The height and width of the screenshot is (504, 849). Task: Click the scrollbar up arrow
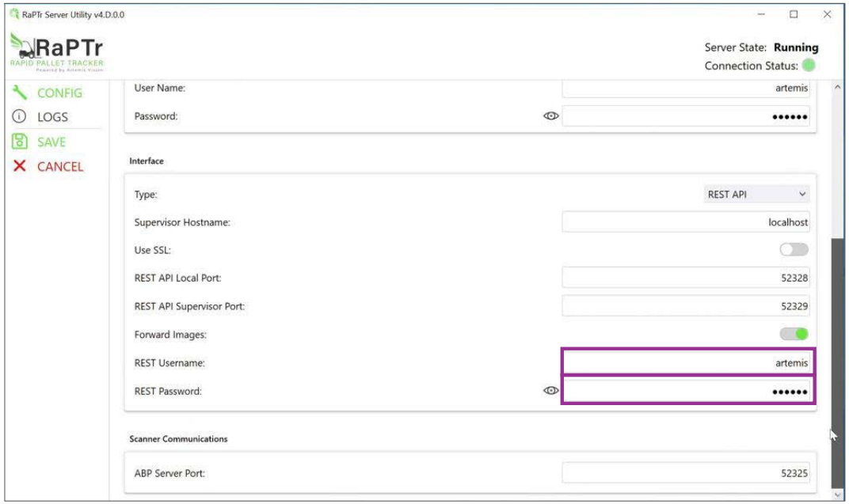pos(837,86)
